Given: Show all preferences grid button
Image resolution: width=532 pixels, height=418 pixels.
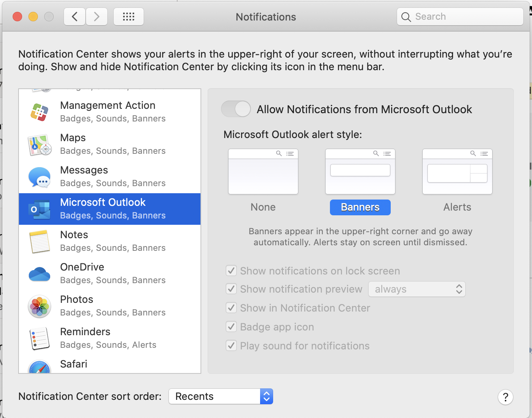Looking at the screenshot, I should point(129,17).
